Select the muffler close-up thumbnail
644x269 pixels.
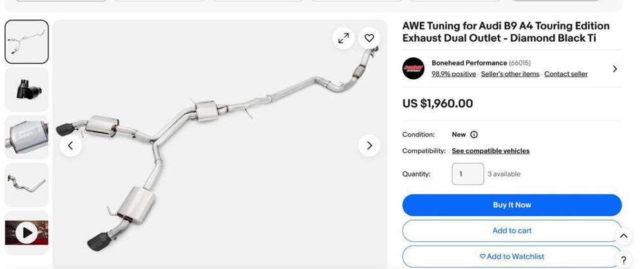[x=26, y=137]
